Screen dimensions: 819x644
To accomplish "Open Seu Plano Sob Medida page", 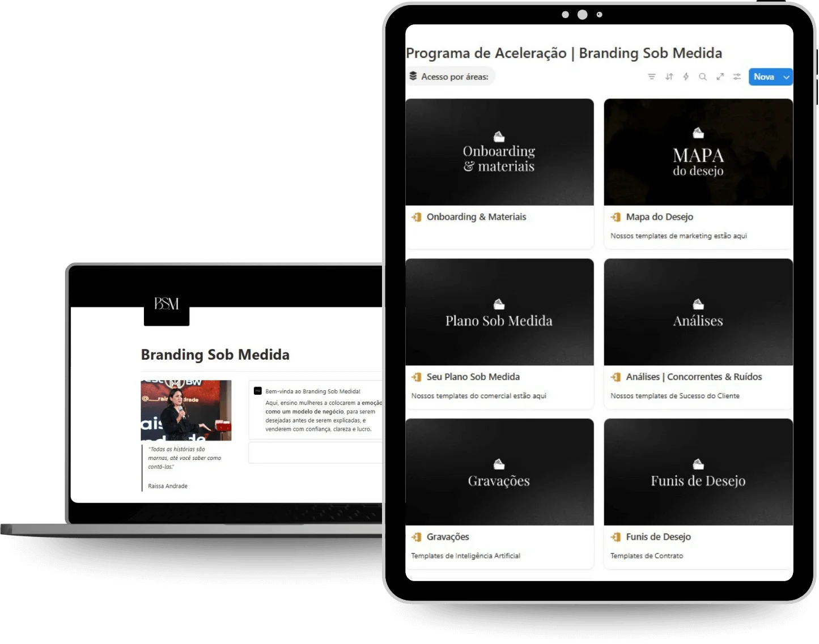I will coord(473,377).
